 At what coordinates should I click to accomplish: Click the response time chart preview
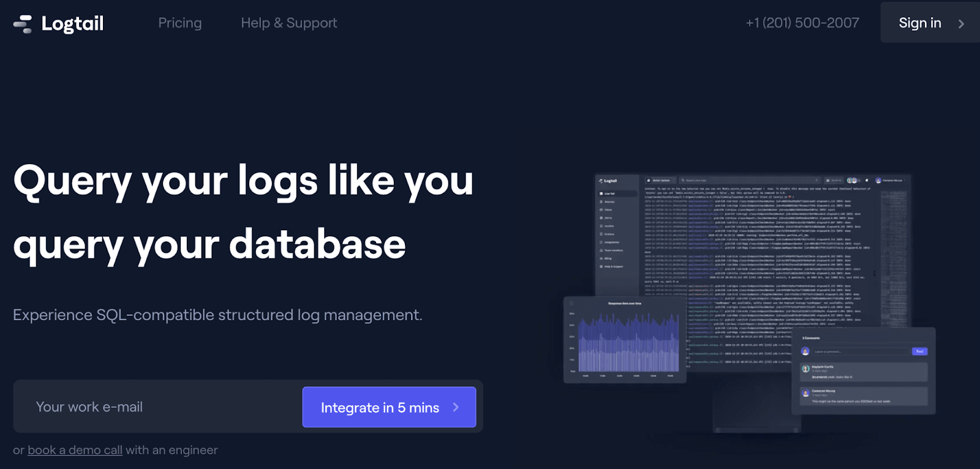625,340
